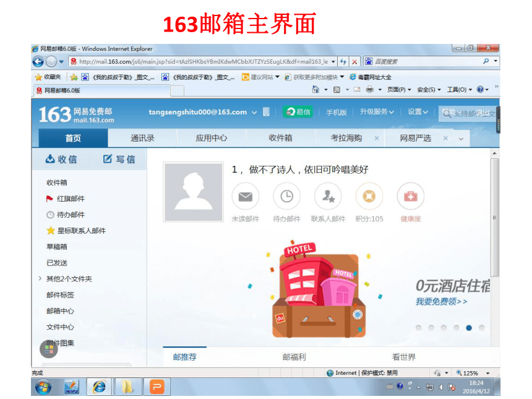Image resolution: width=532 pixels, height=399 pixels.
Task: Click the 收信 receive mail button
Action: (x=61, y=159)
